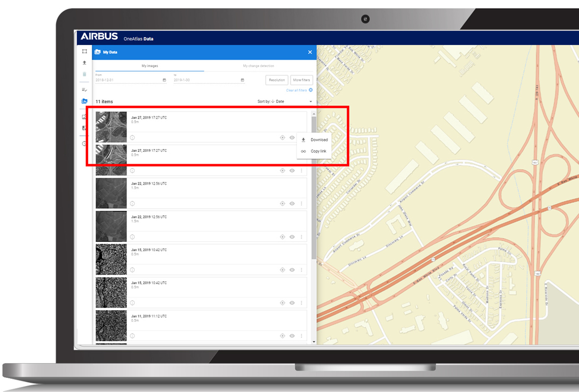Click the To date input field
The width and height of the screenshot is (579, 392).
point(206,80)
